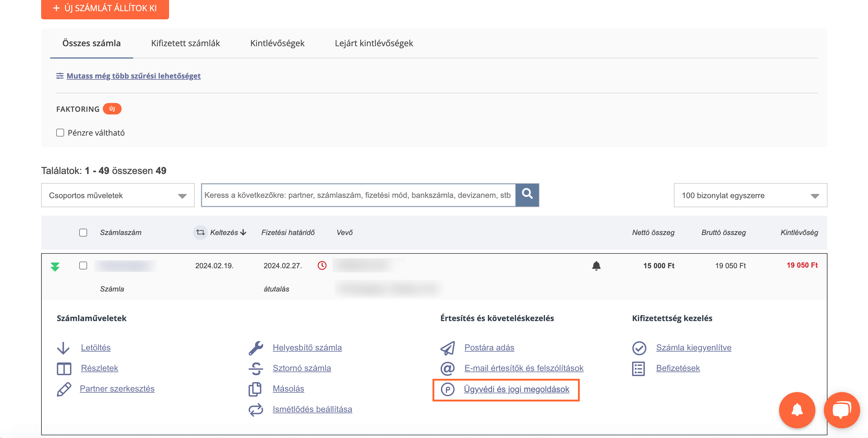Click the Új számlát állítok ki button

105,8
